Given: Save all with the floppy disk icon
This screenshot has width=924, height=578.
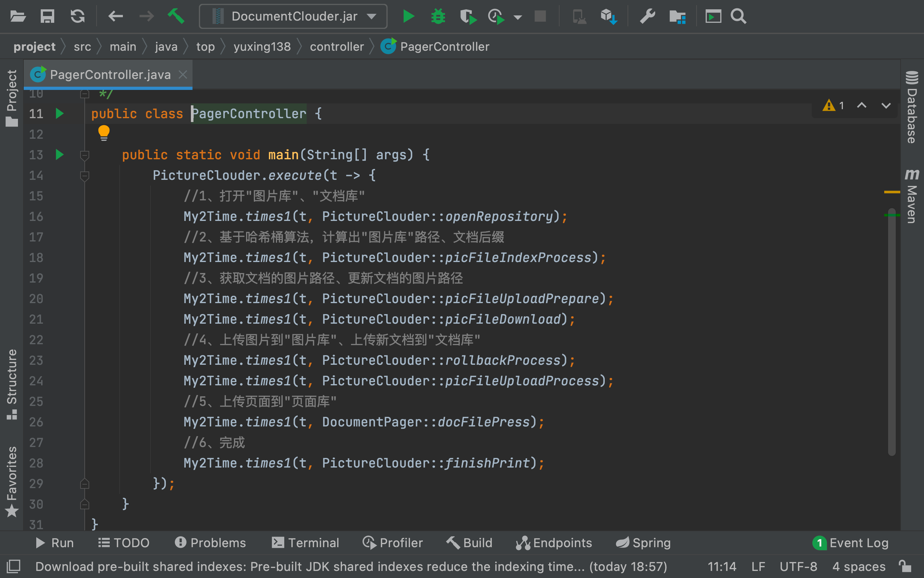Looking at the screenshot, I should [47, 16].
